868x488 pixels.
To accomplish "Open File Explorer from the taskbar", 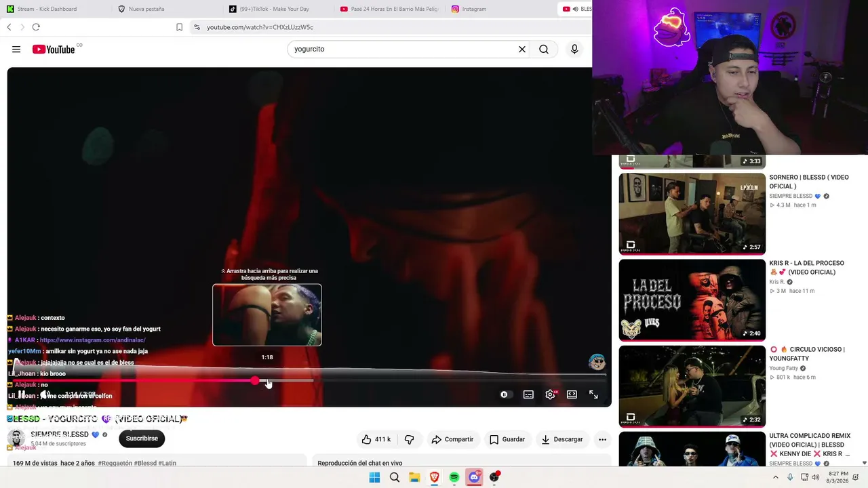I will click(414, 477).
